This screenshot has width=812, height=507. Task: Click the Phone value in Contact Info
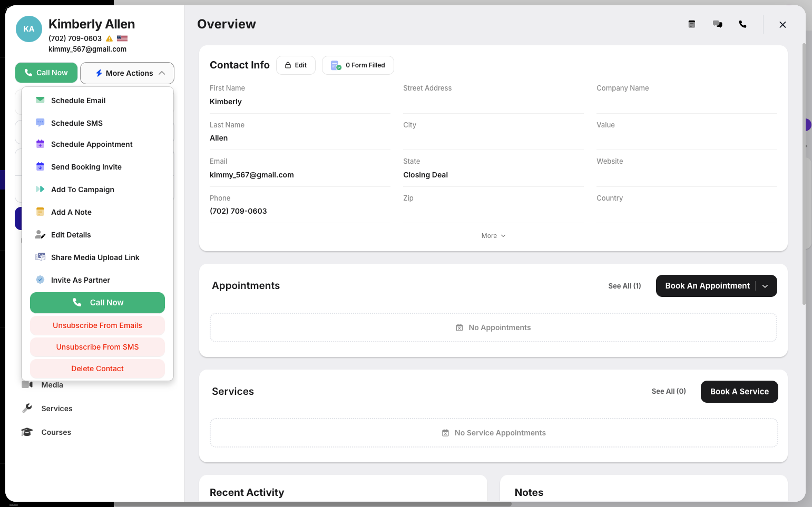[x=238, y=211]
